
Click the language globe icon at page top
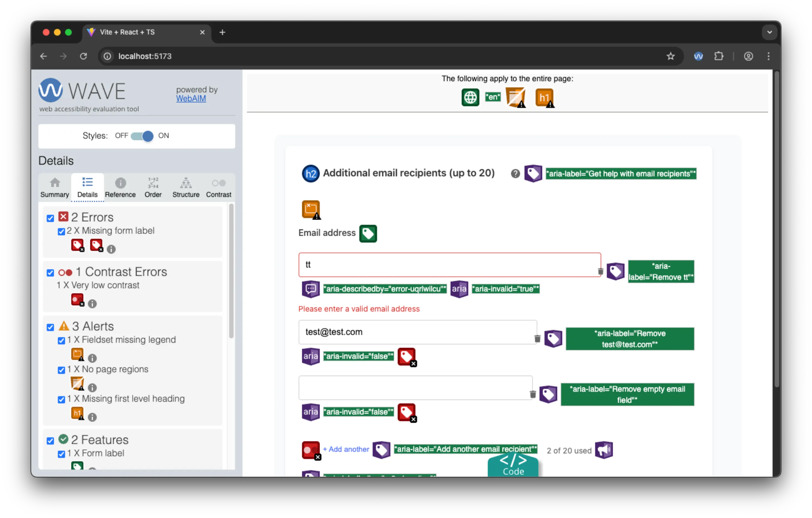click(x=470, y=97)
